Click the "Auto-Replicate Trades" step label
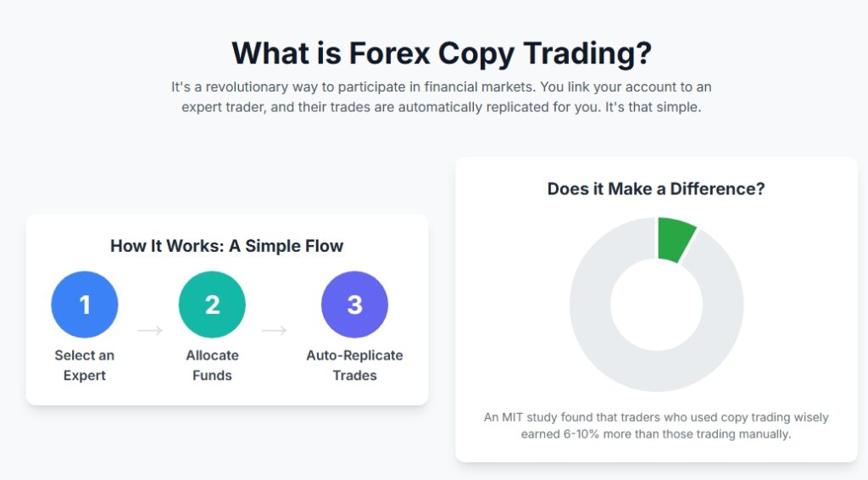This screenshot has width=868, height=480. coord(354,365)
